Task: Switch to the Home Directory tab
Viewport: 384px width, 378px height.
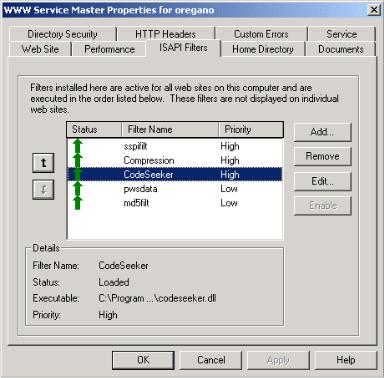Action: [x=263, y=49]
